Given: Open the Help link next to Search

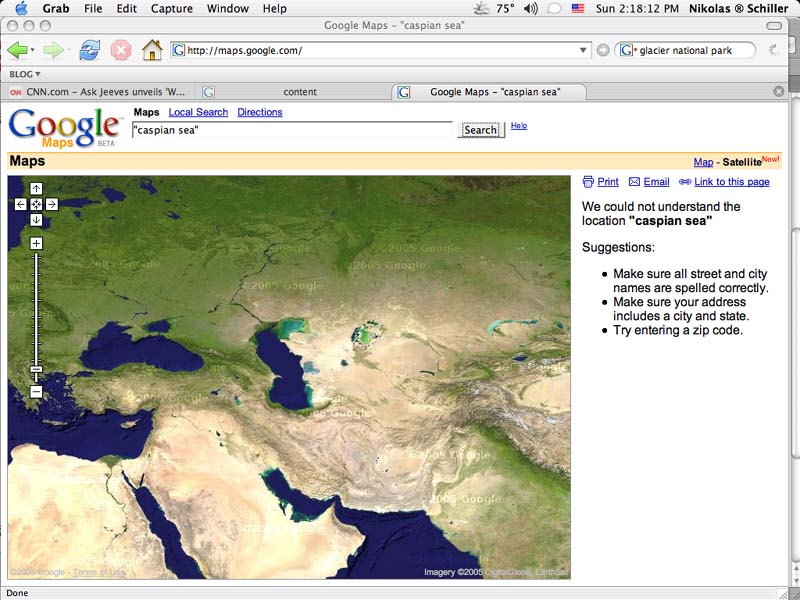Looking at the screenshot, I should [x=519, y=126].
